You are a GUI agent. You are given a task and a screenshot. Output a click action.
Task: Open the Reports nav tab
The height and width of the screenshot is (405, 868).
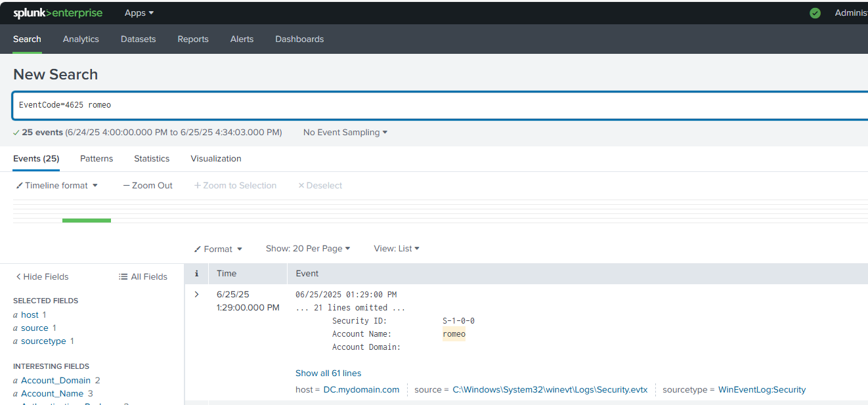pyautogui.click(x=193, y=39)
